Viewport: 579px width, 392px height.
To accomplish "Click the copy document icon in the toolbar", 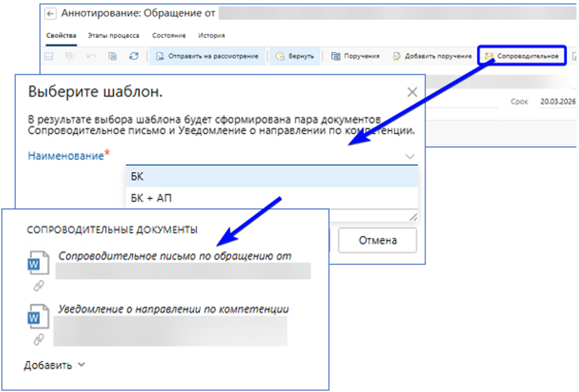I will 112,56.
